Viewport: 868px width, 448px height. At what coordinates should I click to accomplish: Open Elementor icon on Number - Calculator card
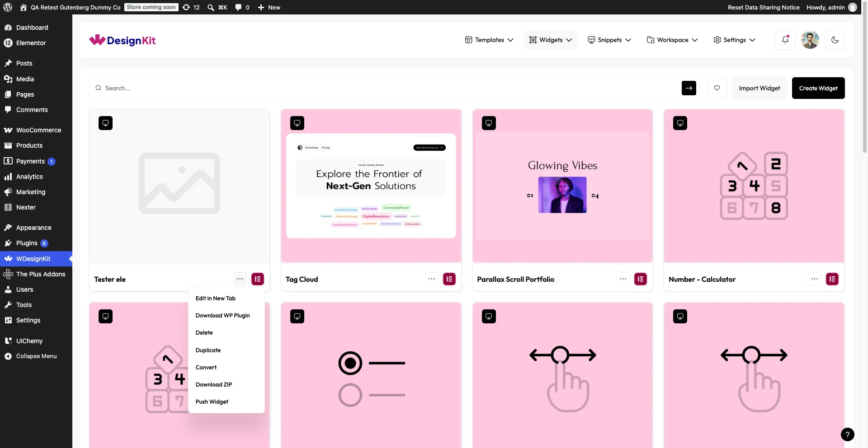832,279
